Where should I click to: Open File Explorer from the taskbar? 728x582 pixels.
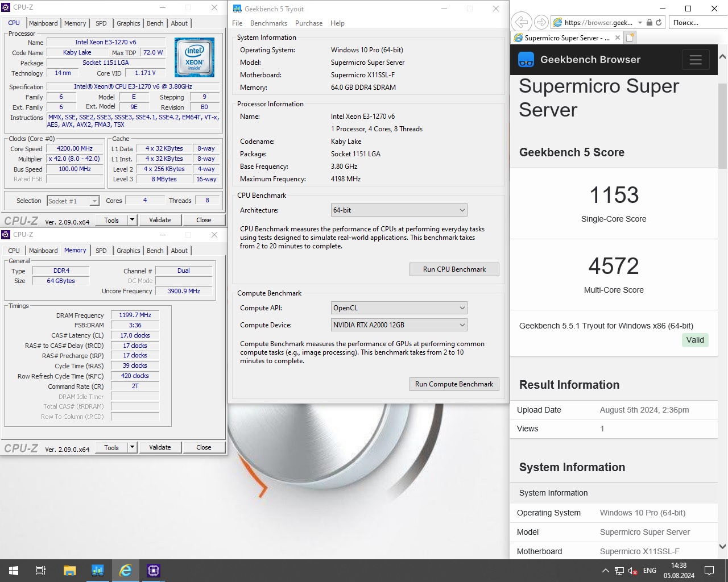click(69, 570)
